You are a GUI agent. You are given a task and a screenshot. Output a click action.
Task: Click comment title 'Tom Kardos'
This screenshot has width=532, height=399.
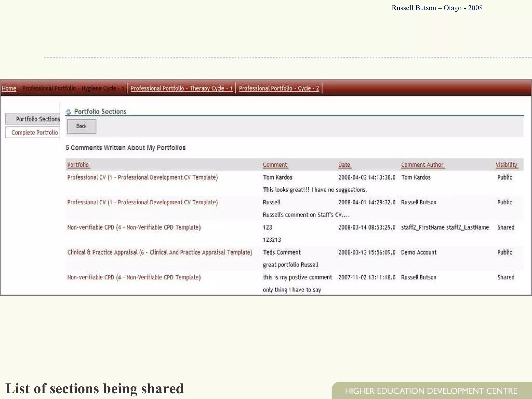(x=278, y=177)
